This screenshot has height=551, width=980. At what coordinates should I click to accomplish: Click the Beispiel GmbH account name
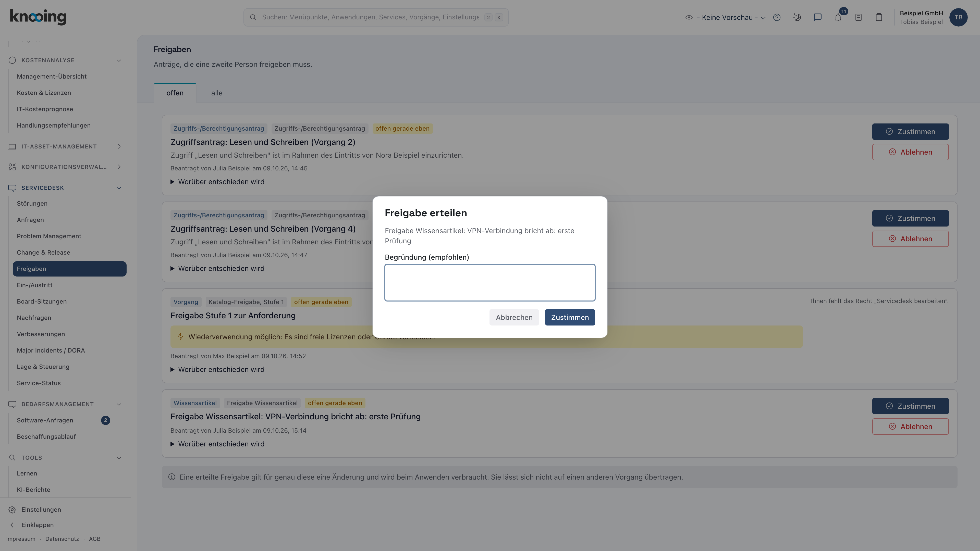pyautogui.click(x=921, y=13)
